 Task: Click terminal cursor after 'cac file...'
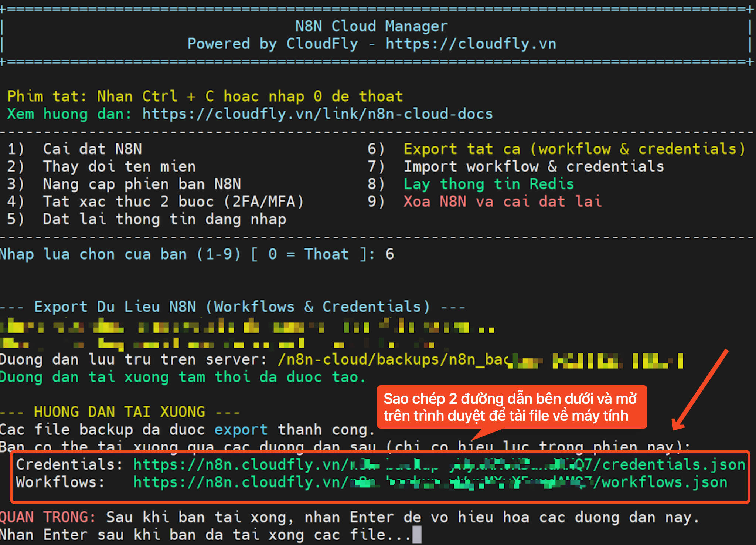pos(417,535)
